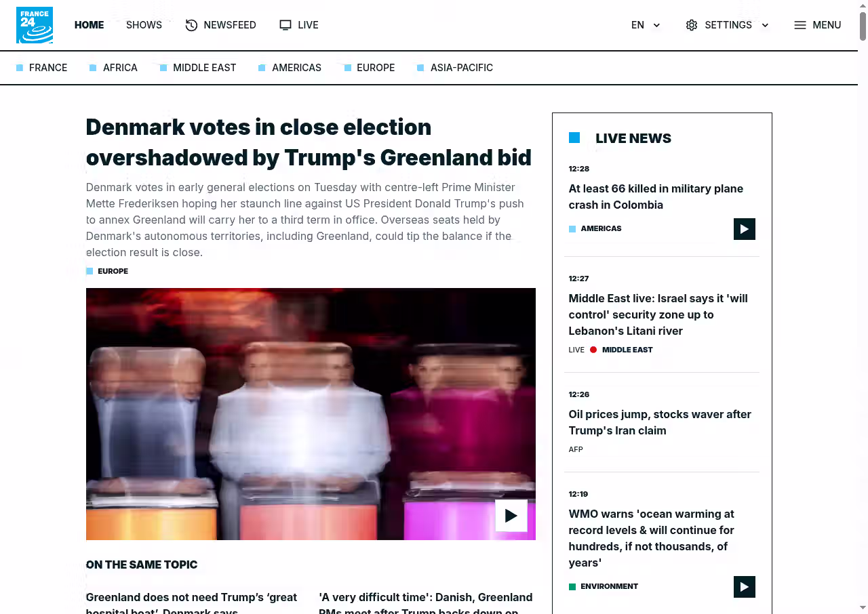Screen dimensions: 868x614
Task: Click the Settings gear icon
Action: click(692, 25)
